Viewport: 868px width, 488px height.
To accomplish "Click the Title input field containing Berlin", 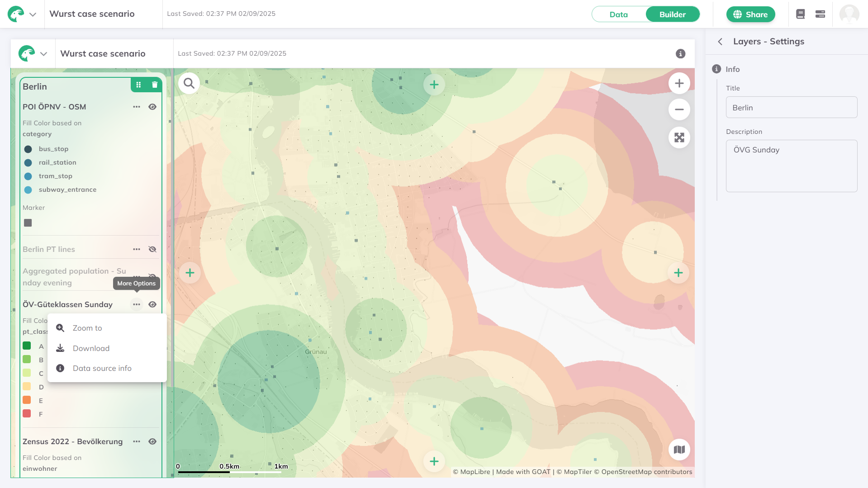I will pyautogui.click(x=791, y=108).
